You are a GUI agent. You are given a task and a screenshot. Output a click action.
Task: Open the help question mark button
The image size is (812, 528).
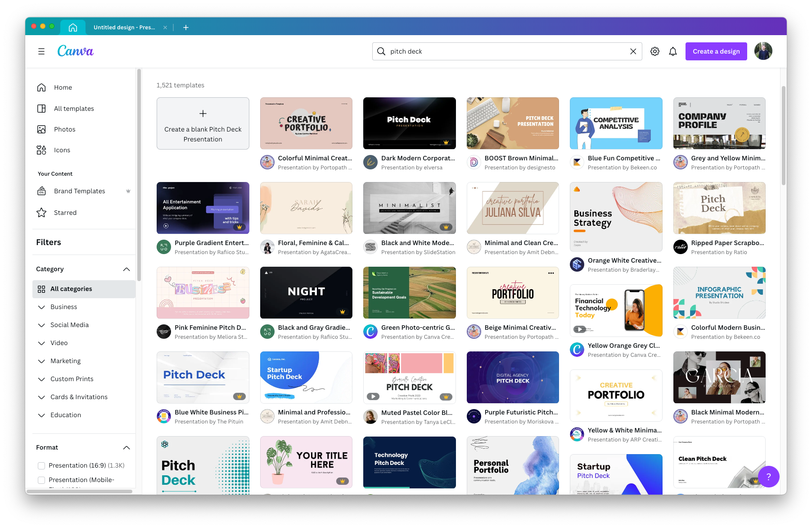[769, 477]
